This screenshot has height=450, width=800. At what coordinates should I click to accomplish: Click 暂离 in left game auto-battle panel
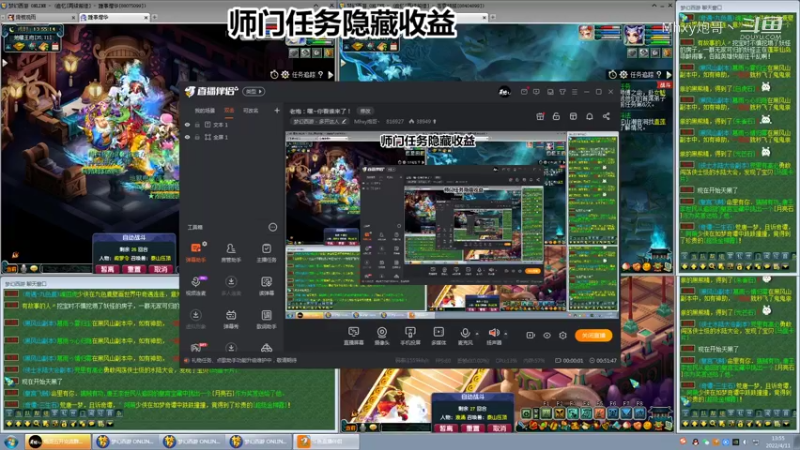tap(107, 269)
